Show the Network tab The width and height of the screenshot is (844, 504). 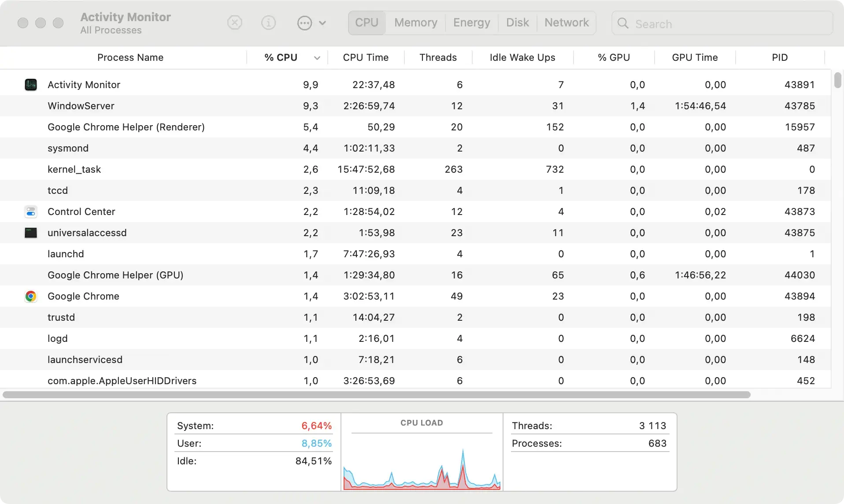coord(566,22)
